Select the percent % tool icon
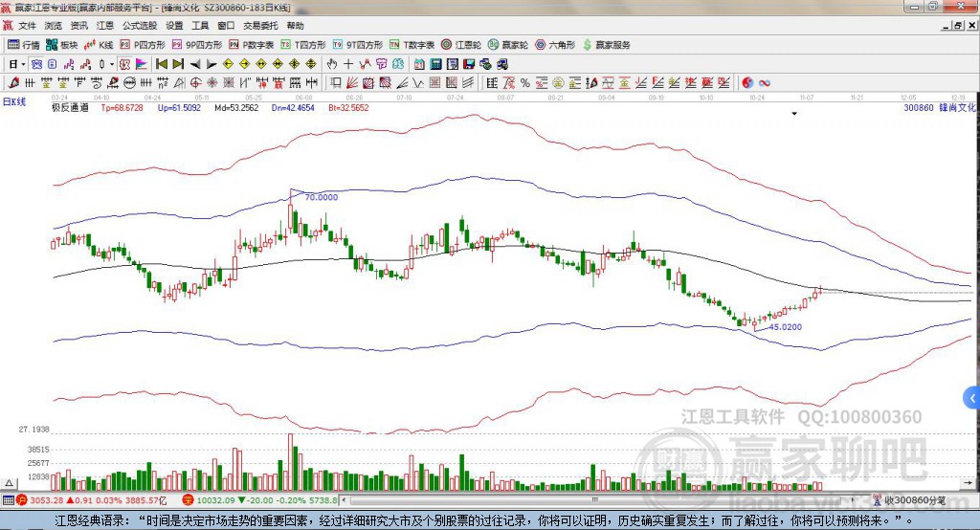 coord(525,82)
